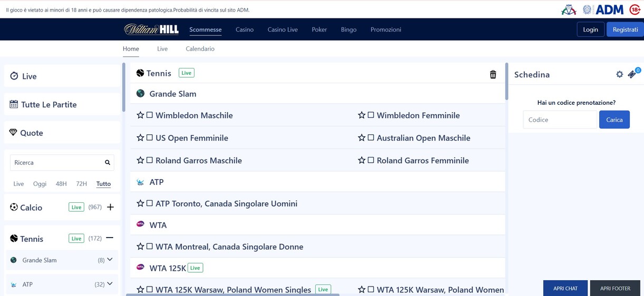Click the bet slip ticket icon with badge
644x296 pixels.
(632, 74)
